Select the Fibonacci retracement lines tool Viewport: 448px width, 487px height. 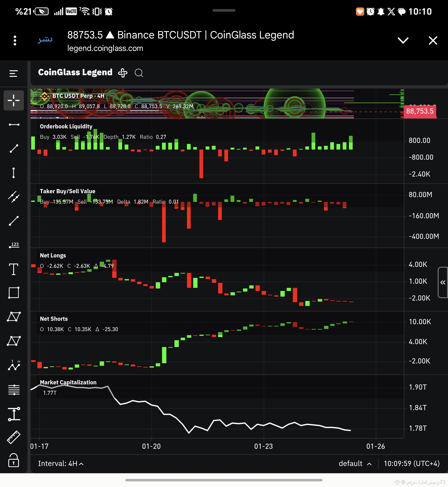[14, 390]
